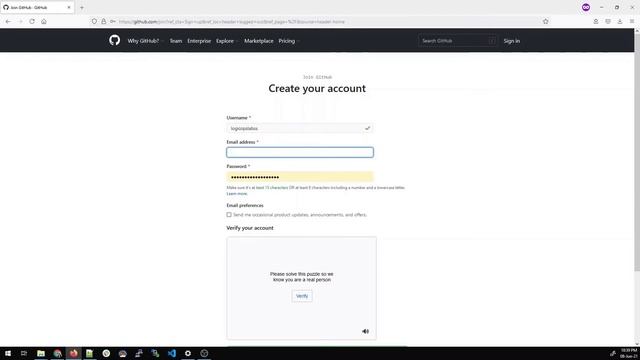Click the github.com URL in address bar
This screenshot has width=640, height=360.
pos(232,22)
